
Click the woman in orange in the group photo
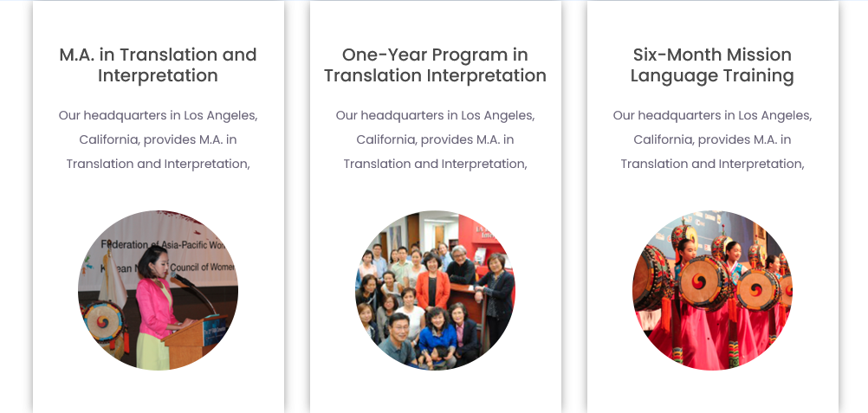coord(432,282)
